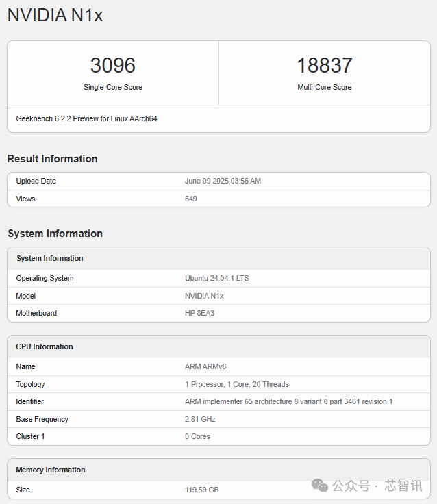Click the NVIDIA N1x page title

55,15
